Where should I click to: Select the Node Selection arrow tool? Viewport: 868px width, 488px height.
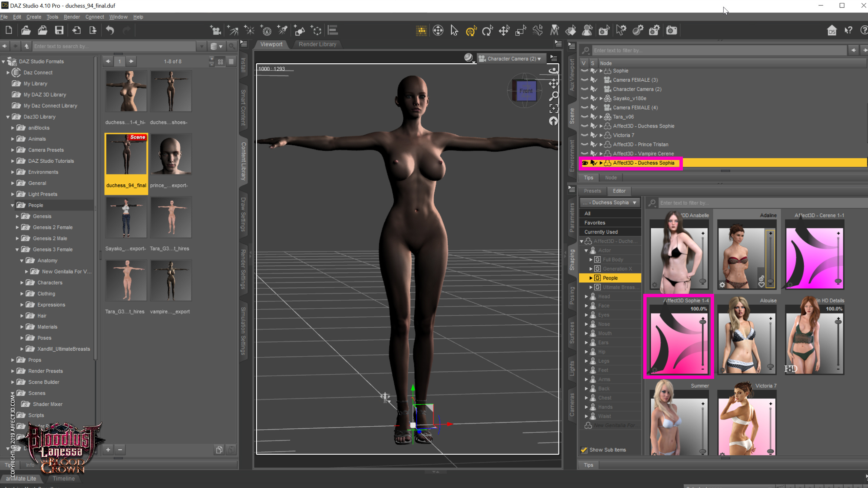point(454,30)
